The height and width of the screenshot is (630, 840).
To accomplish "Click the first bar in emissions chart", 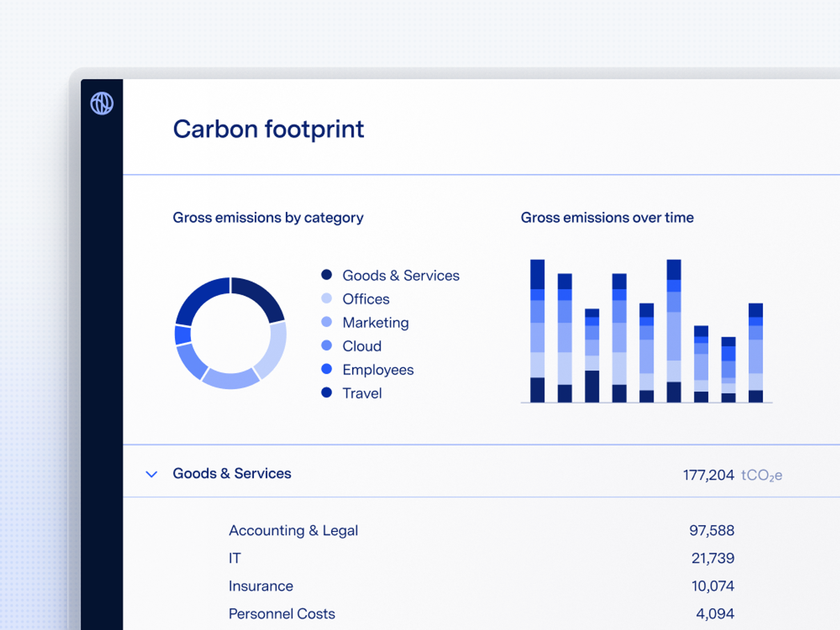I will point(537,331).
